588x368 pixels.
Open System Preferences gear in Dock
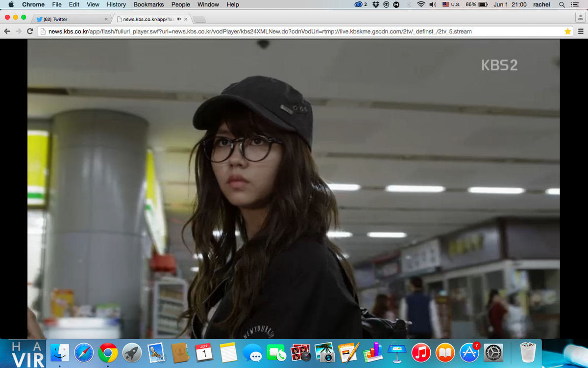click(493, 352)
